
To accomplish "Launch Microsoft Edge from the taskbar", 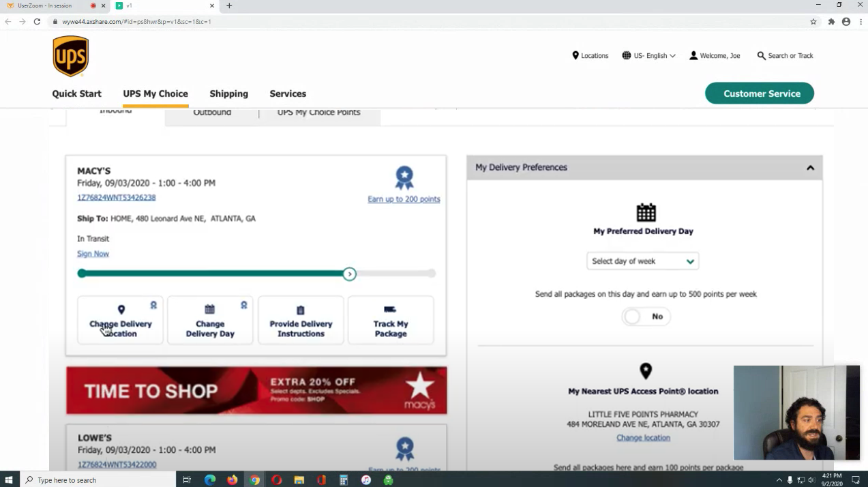I will point(209,480).
